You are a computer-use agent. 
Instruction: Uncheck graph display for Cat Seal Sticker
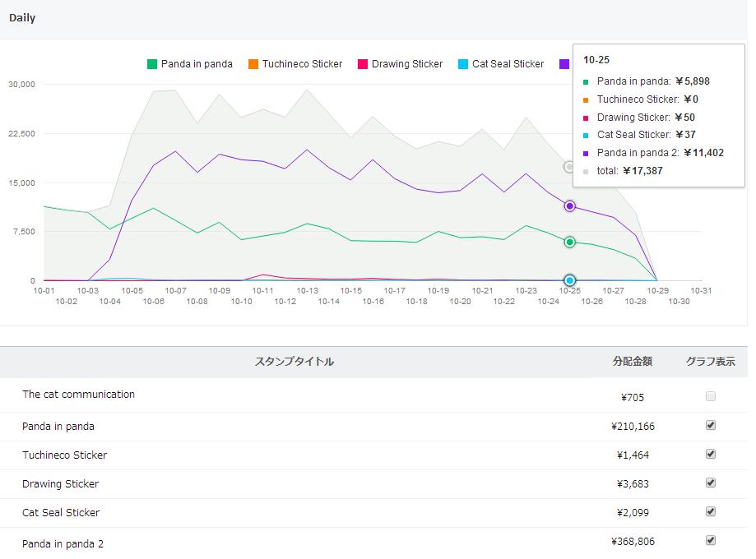click(711, 511)
